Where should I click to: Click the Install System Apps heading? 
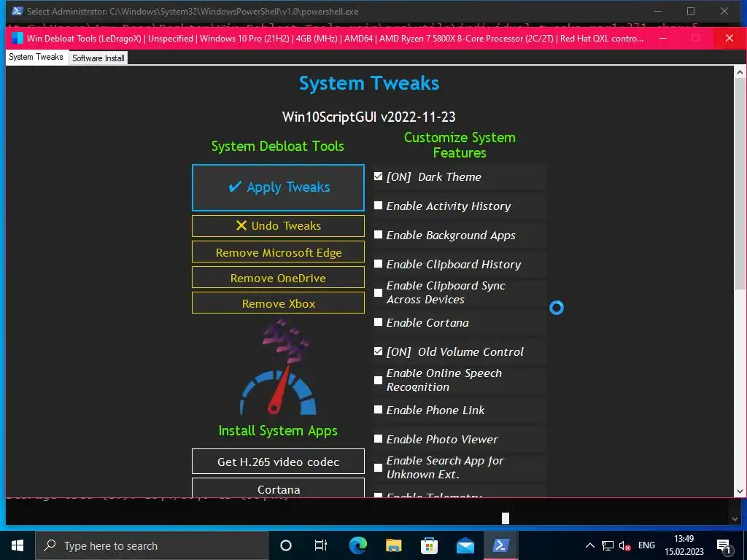(x=278, y=430)
